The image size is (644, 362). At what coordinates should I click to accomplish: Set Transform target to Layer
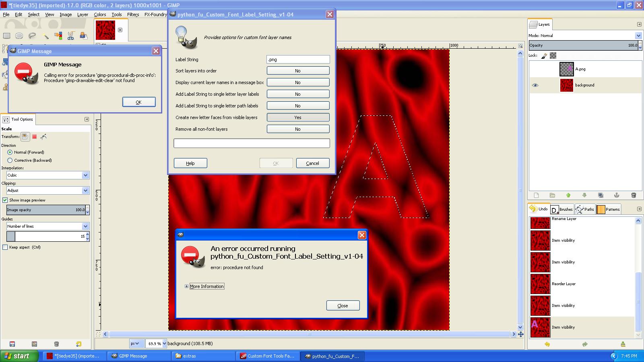click(x=25, y=137)
